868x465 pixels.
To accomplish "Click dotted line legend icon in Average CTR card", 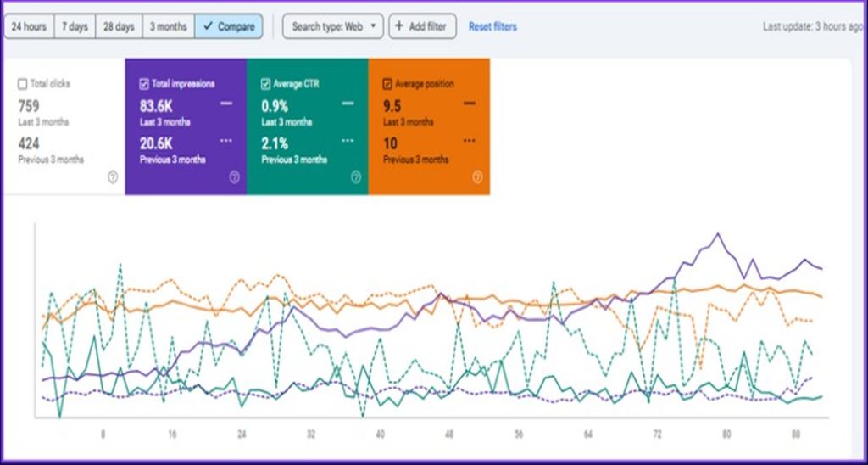I will pos(348,140).
